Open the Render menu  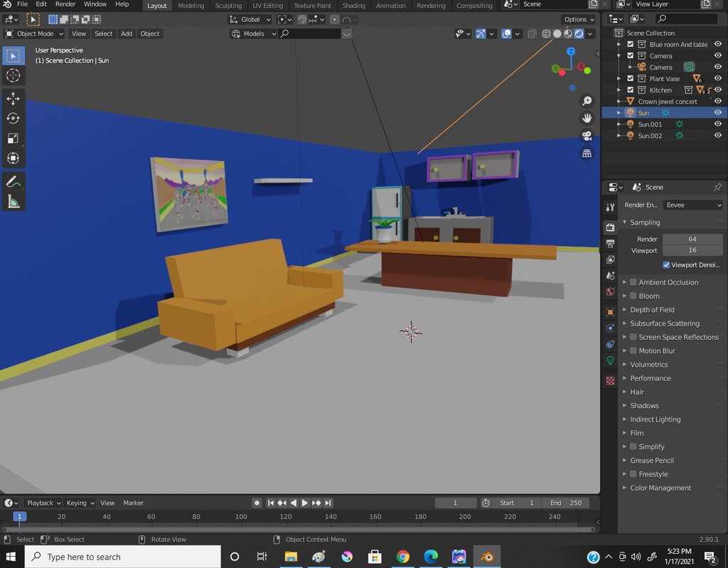click(x=65, y=4)
